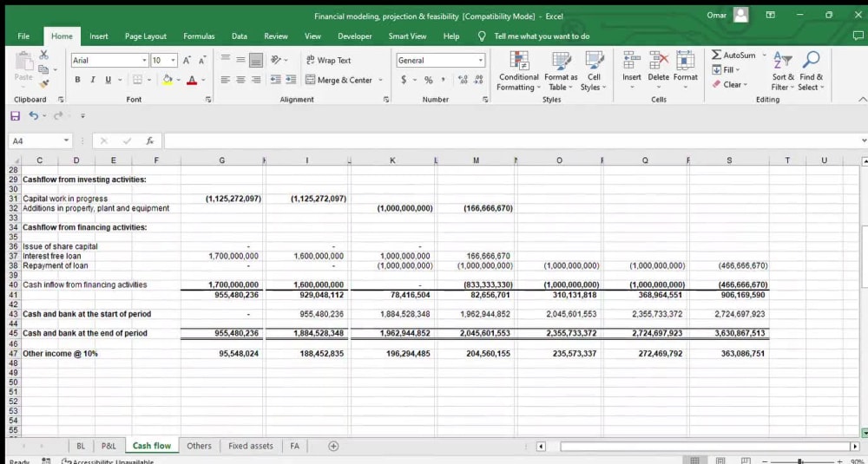Viewport: 868px width, 464px height.
Task: Click the Orientation text rotation icon
Action: (275, 60)
